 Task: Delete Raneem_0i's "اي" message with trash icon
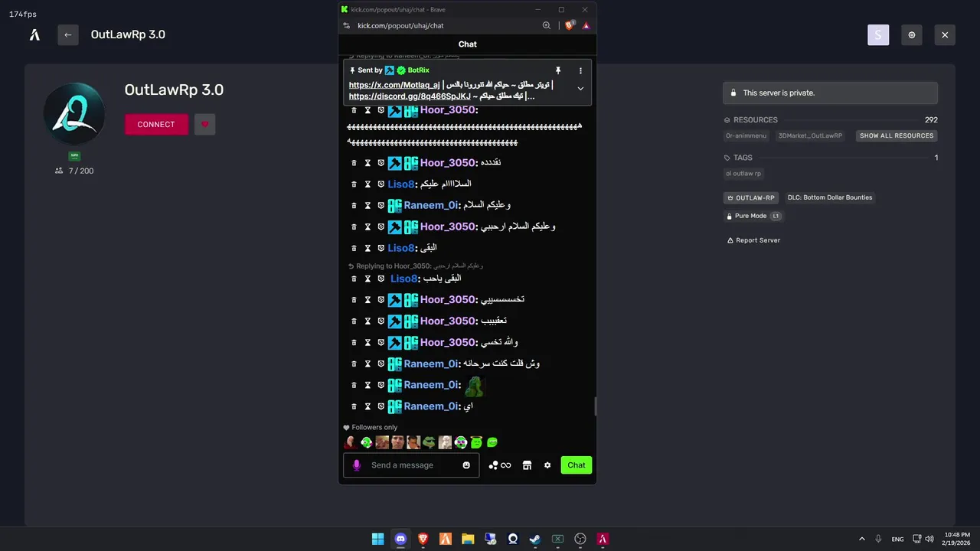354,406
